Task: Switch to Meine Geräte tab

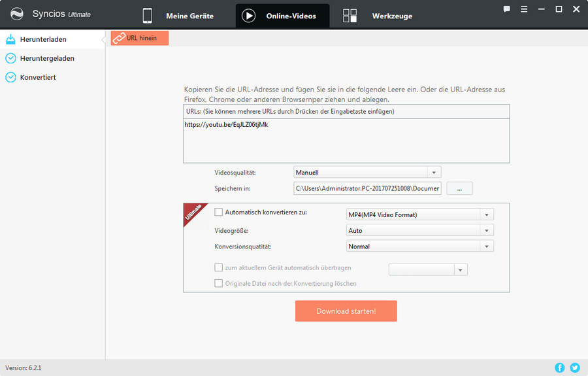Action: coord(179,16)
